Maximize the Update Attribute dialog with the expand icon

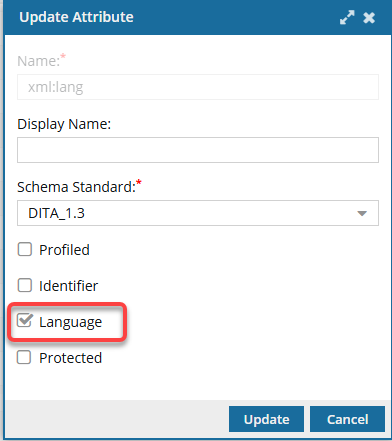point(347,17)
